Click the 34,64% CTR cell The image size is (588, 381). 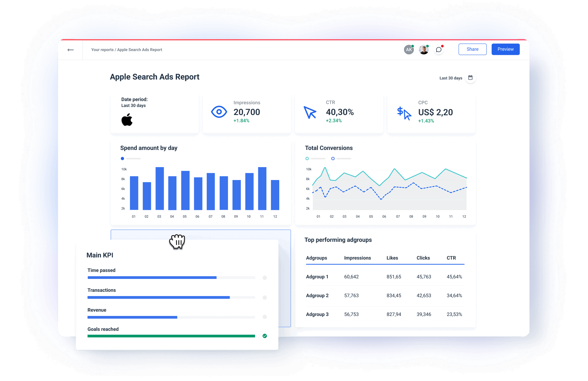(x=454, y=295)
